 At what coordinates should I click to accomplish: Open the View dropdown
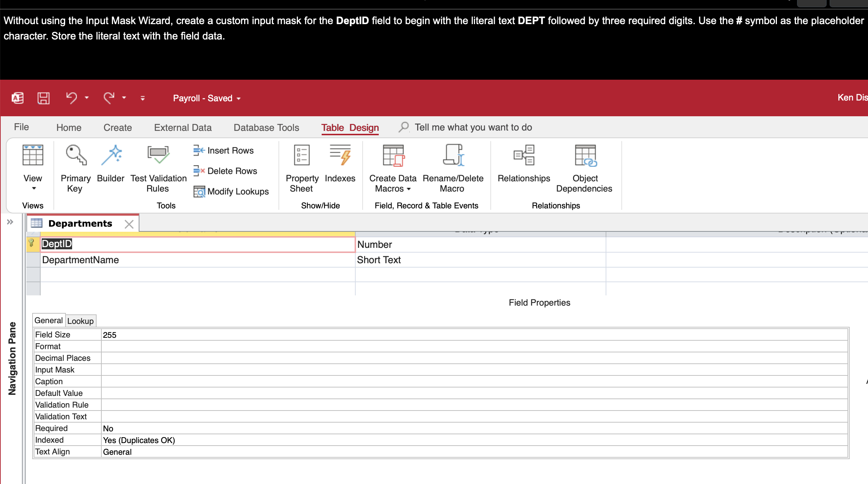[x=33, y=187]
